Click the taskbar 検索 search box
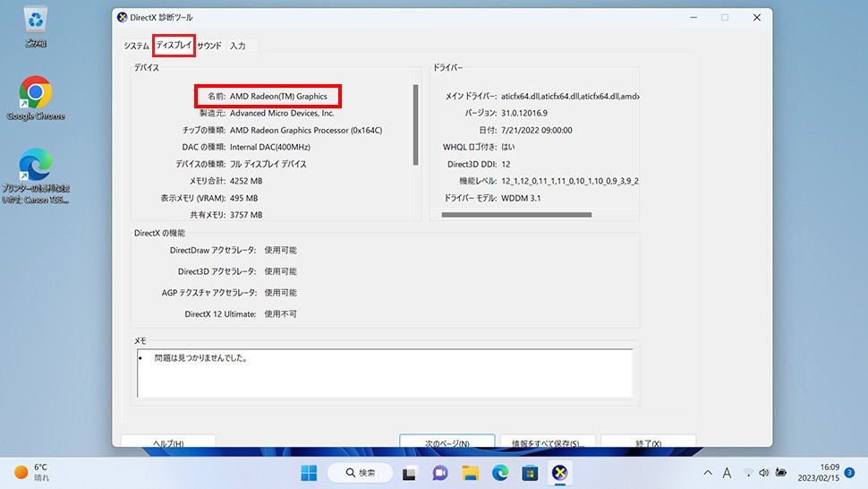This screenshot has width=868, height=489. tap(361, 473)
